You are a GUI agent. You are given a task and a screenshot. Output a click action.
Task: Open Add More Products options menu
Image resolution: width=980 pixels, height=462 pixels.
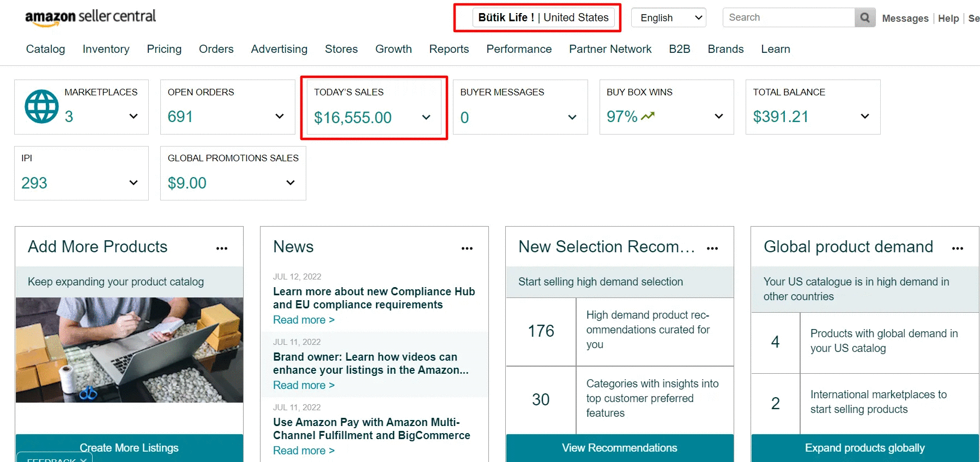[x=221, y=248]
